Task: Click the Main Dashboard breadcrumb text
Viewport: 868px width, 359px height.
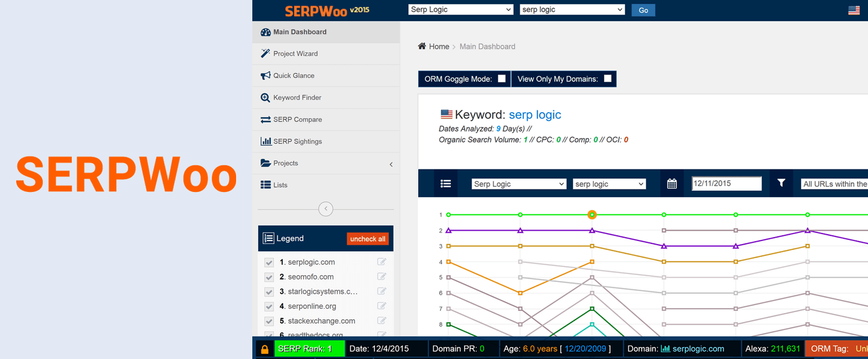Action: (487, 46)
